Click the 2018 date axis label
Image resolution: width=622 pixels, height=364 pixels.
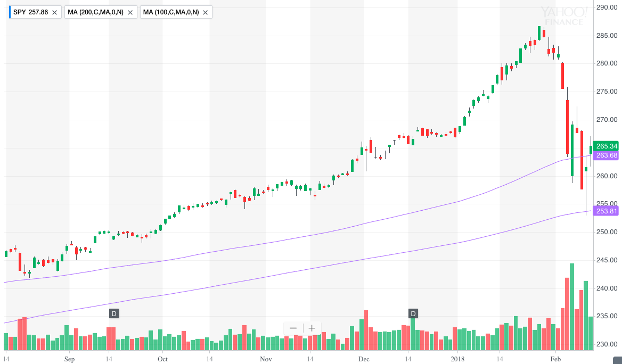pyautogui.click(x=457, y=359)
